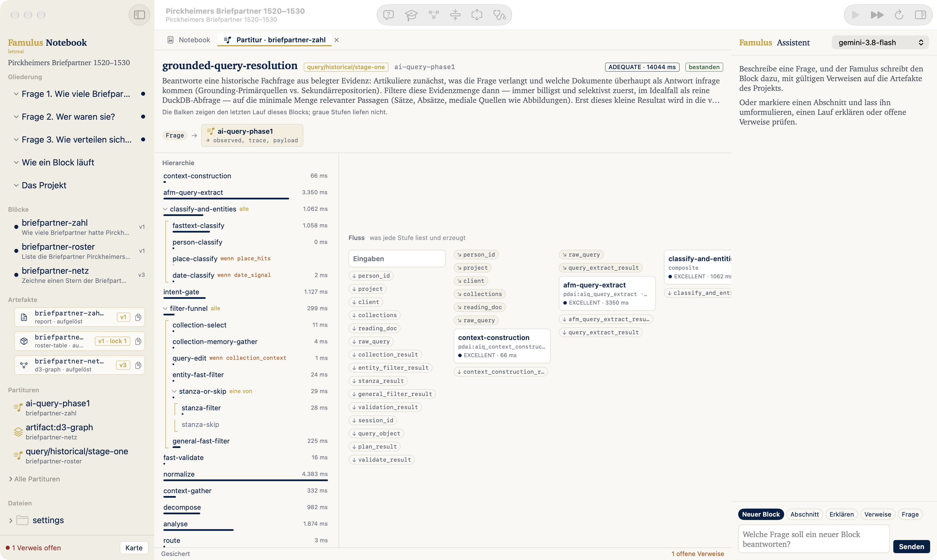Select the Erklären mode chip
This screenshot has height=560, width=937.
[x=842, y=514]
